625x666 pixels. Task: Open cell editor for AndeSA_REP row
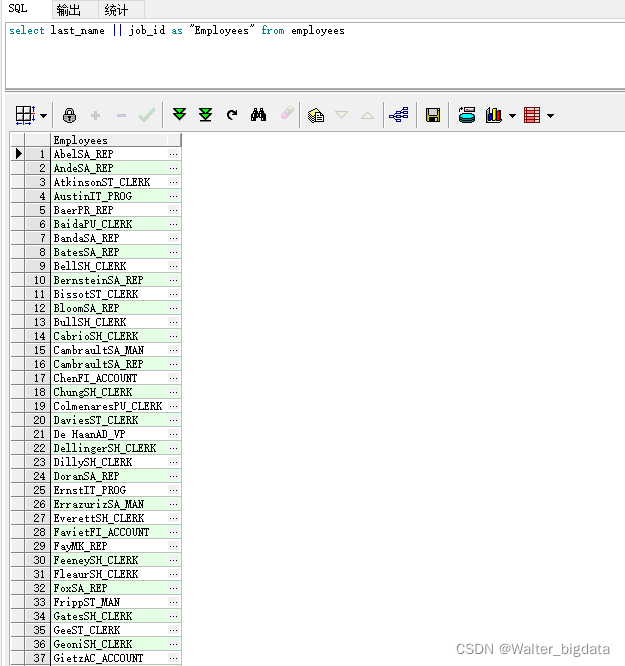(173, 168)
